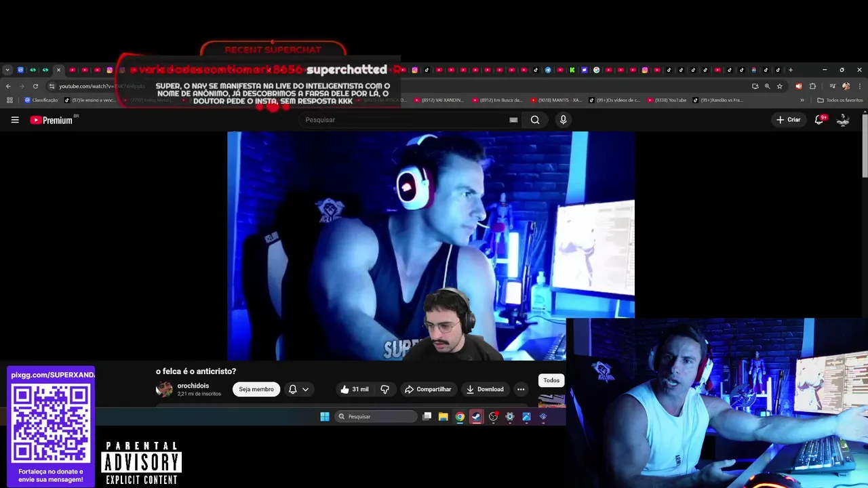
Task: Open the notification bell dropdown for orochidois
Action: click(299, 389)
